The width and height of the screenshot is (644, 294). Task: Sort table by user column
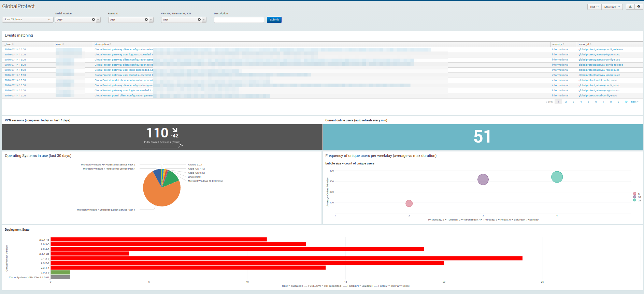(60, 44)
